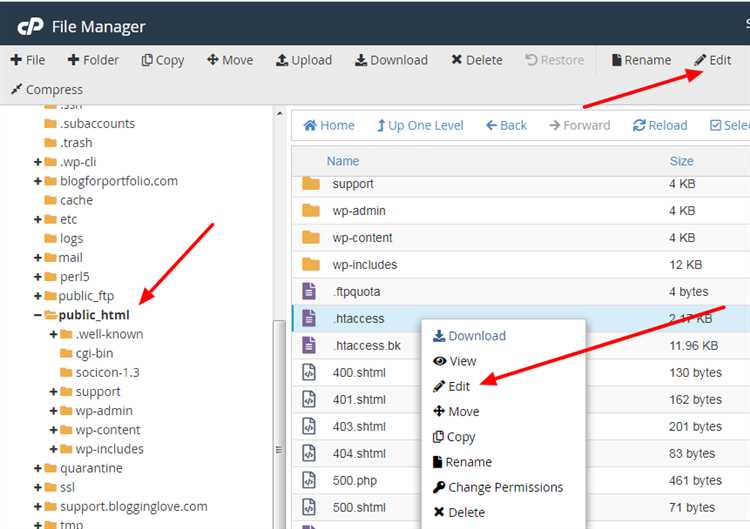
Task: Select .trash in the folder tree
Action: (76, 143)
